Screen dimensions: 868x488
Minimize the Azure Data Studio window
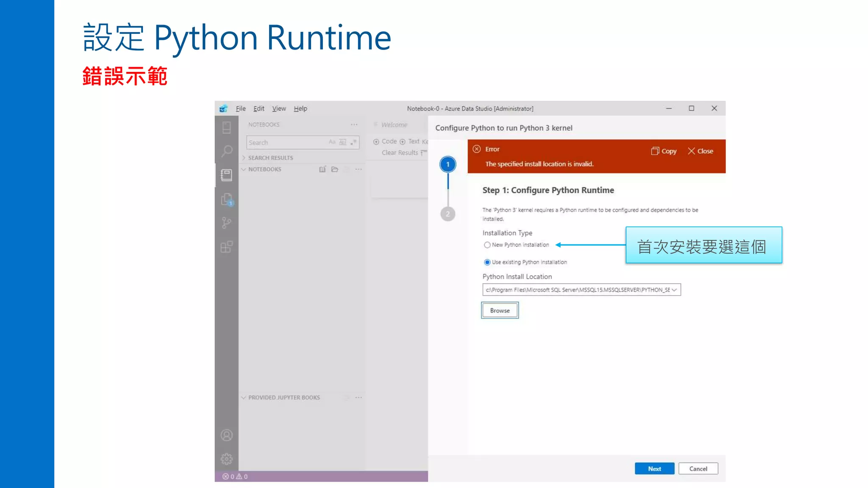669,108
